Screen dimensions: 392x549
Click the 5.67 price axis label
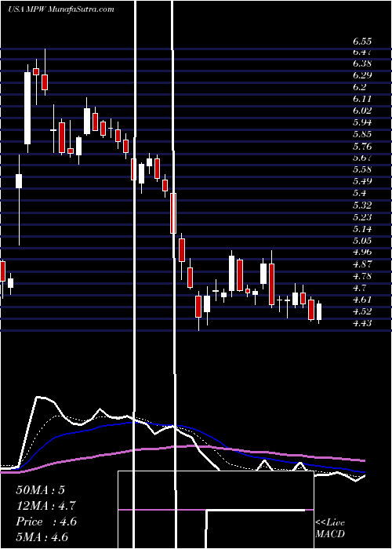[x=362, y=158]
